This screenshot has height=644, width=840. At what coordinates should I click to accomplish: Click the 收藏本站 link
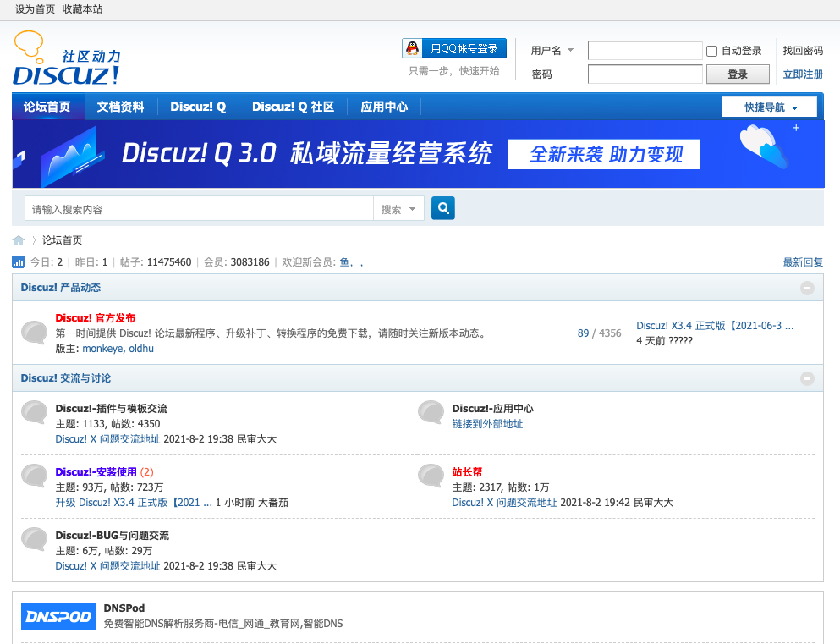pyautogui.click(x=83, y=9)
